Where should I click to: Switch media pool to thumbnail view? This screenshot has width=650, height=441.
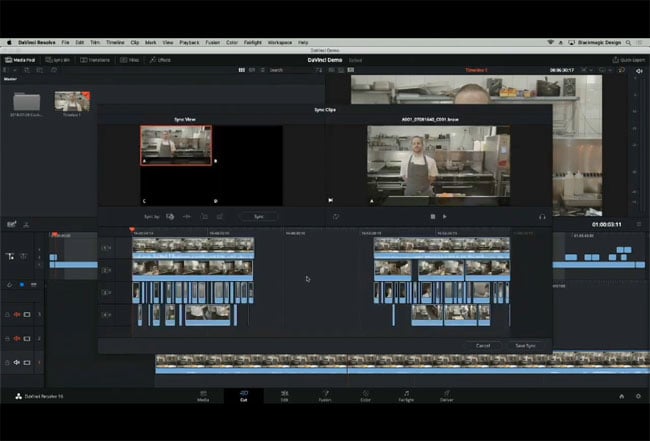tap(242, 70)
